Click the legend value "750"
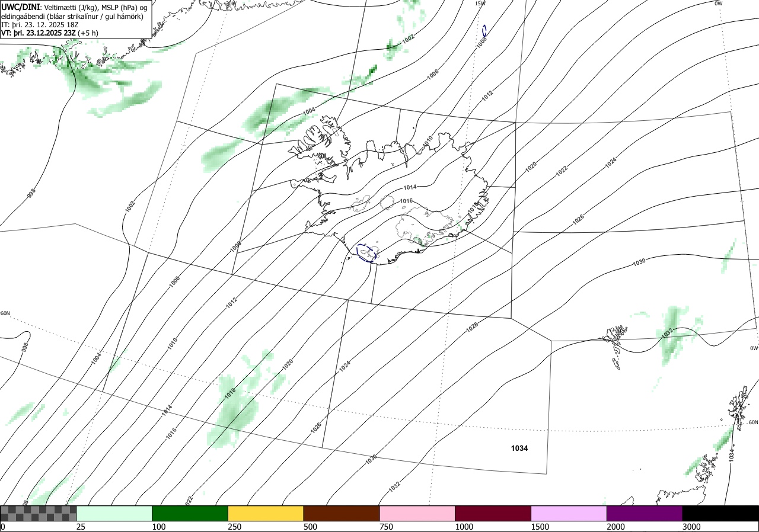Viewport: 759px width, 532px height. 386,527
